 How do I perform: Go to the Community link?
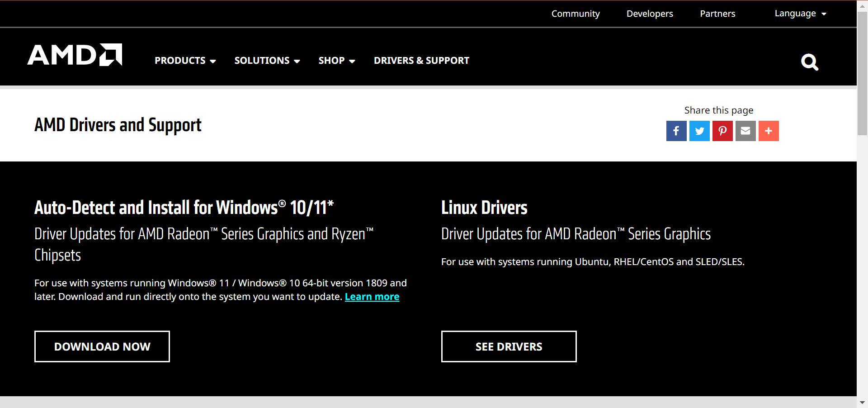(x=576, y=14)
